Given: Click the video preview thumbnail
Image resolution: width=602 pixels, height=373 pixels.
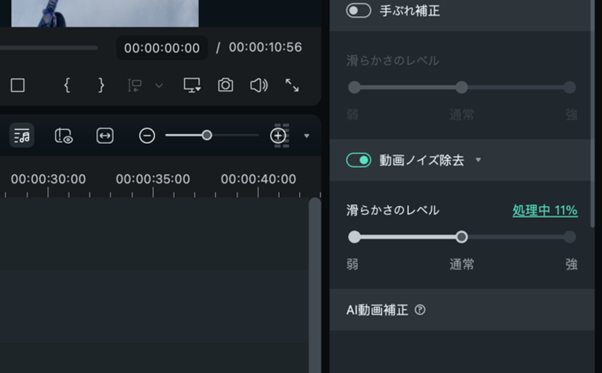Looking at the screenshot, I should coord(105,13).
